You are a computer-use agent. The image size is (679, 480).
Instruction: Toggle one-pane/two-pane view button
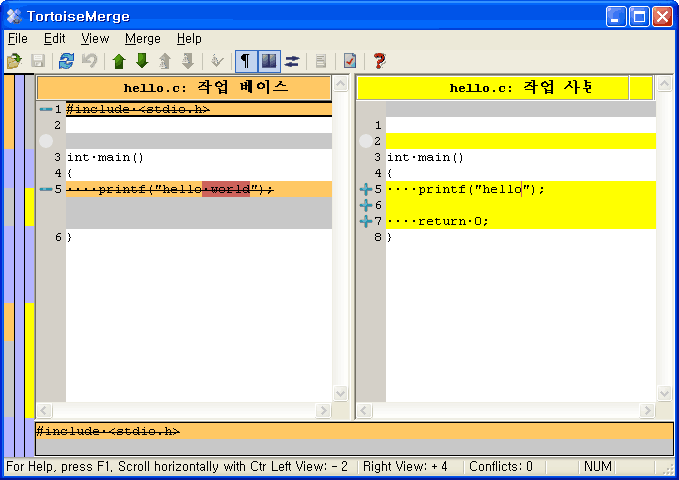pos(268,61)
